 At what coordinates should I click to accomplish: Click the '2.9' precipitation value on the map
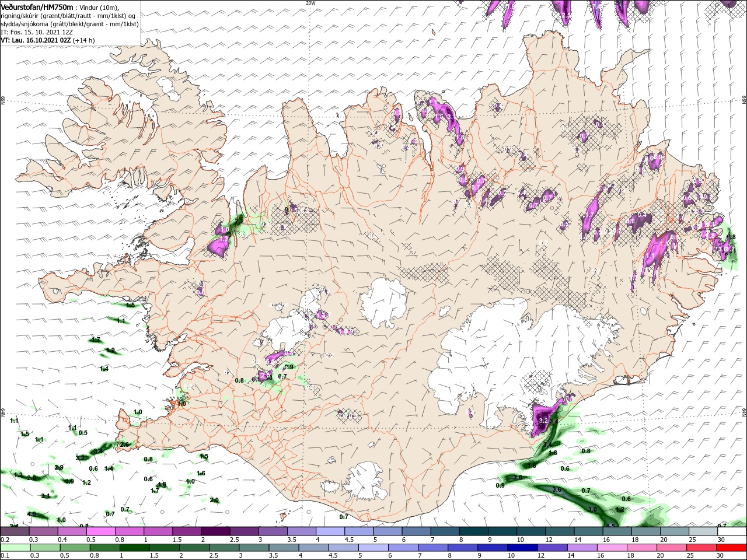click(59, 467)
